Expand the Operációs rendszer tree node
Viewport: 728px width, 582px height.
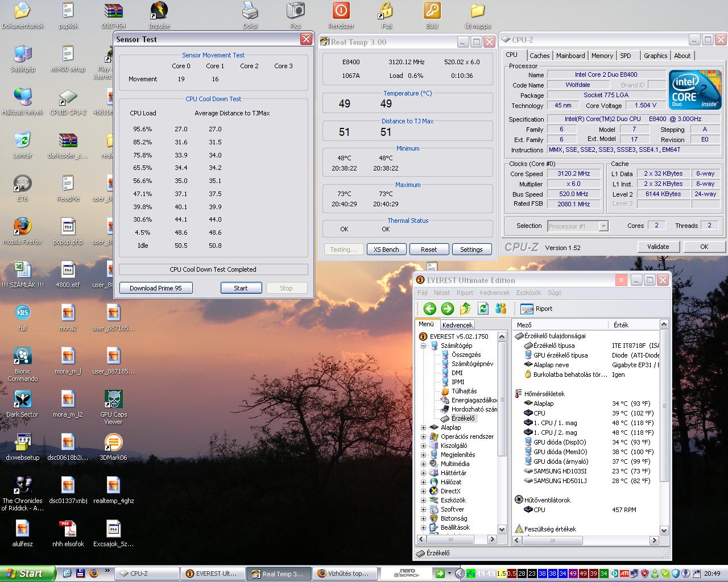[424, 436]
